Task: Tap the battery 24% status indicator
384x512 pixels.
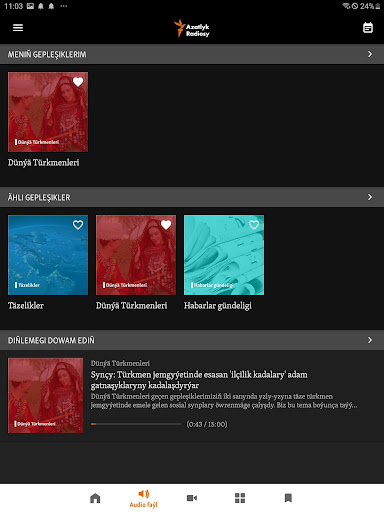Action: click(370, 6)
